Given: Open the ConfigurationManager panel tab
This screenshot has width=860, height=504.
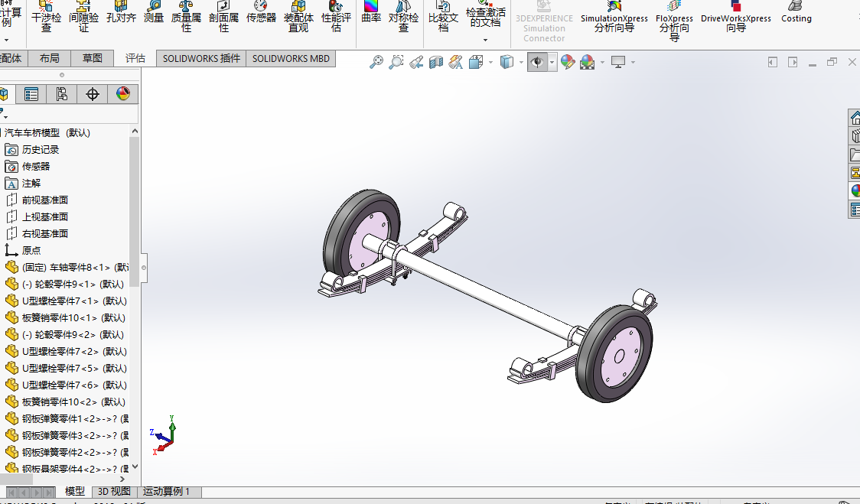Looking at the screenshot, I should point(61,94).
